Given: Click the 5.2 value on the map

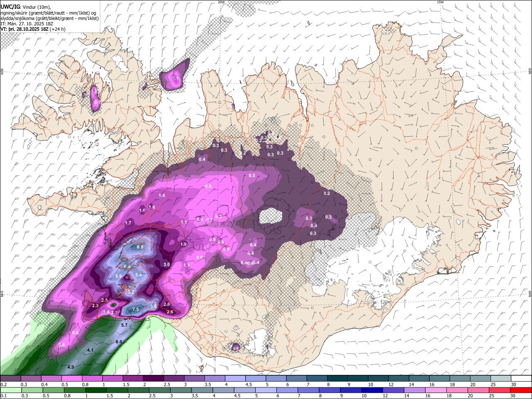Looking at the screenshot, I should [x=131, y=292].
